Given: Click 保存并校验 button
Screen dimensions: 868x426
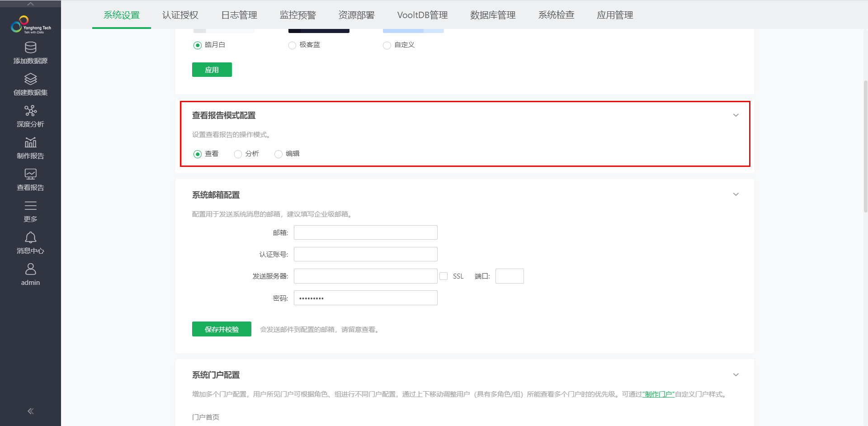Looking at the screenshot, I should click(x=222, y=329).
